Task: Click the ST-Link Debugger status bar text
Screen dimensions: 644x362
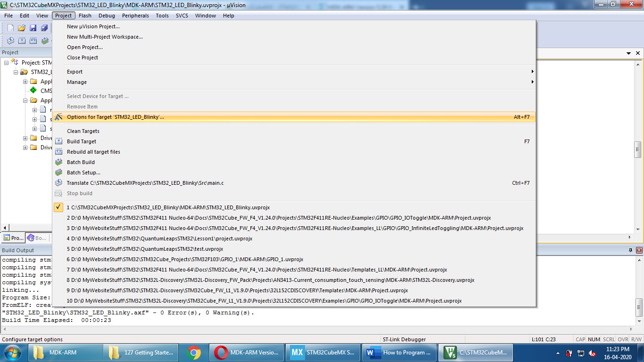Action: [404, 339]
